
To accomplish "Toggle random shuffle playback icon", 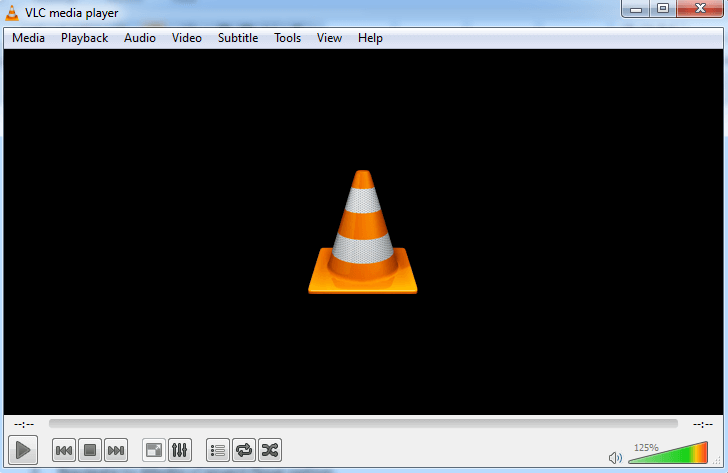I will (270, 450).
